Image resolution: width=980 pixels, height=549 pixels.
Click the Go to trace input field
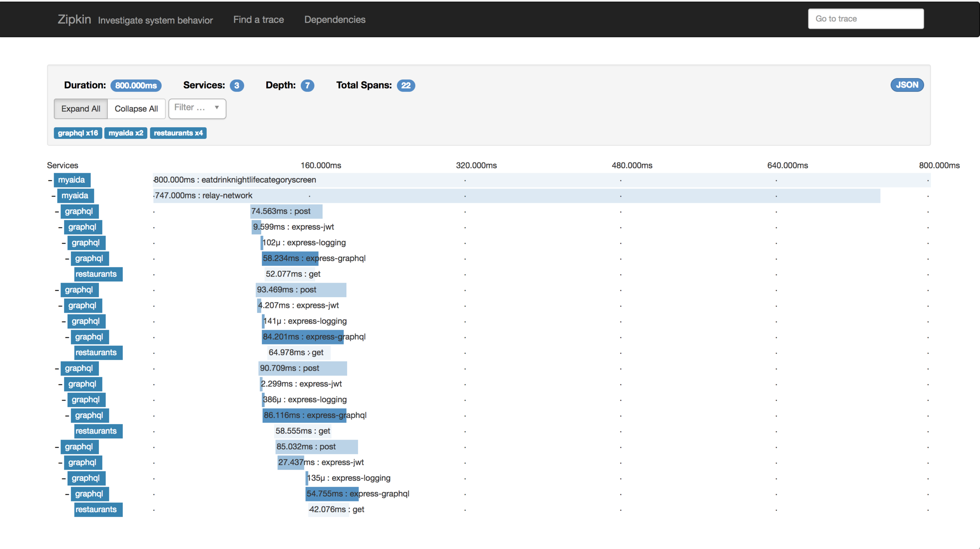click(865, 19)
